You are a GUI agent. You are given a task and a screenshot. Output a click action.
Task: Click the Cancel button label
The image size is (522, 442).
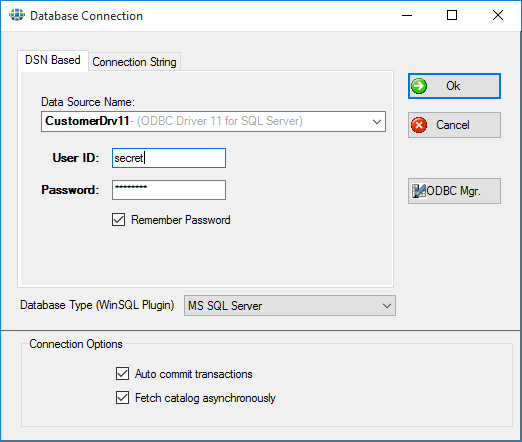point(453,125)
